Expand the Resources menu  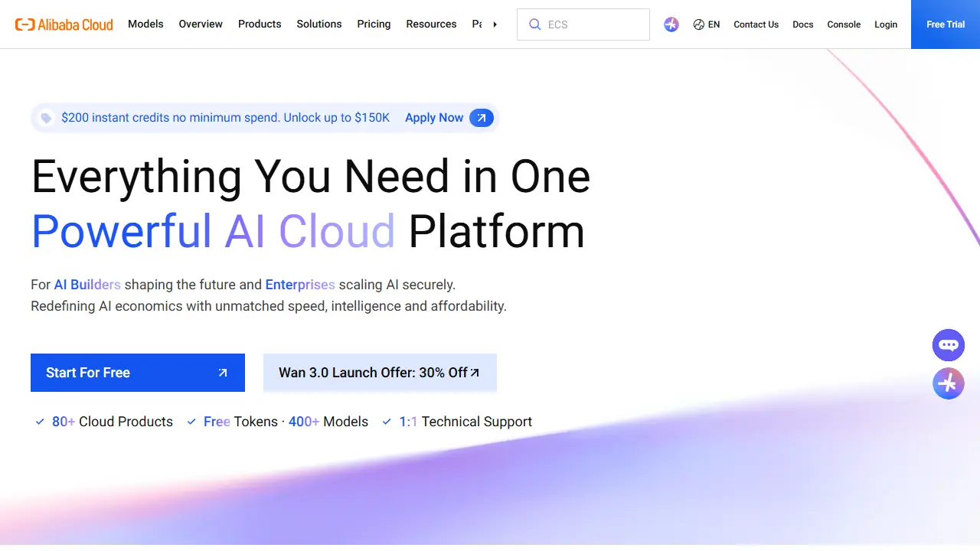(x=431, y=24)
